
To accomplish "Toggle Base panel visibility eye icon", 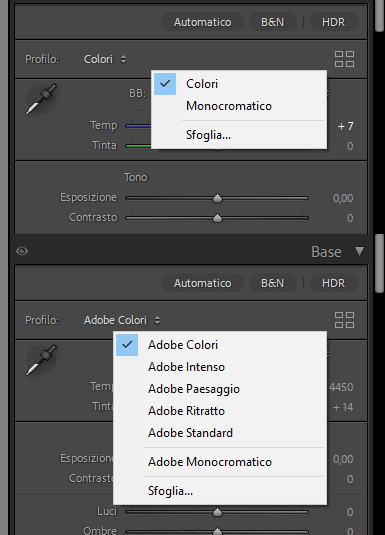I will click(22, 251).
